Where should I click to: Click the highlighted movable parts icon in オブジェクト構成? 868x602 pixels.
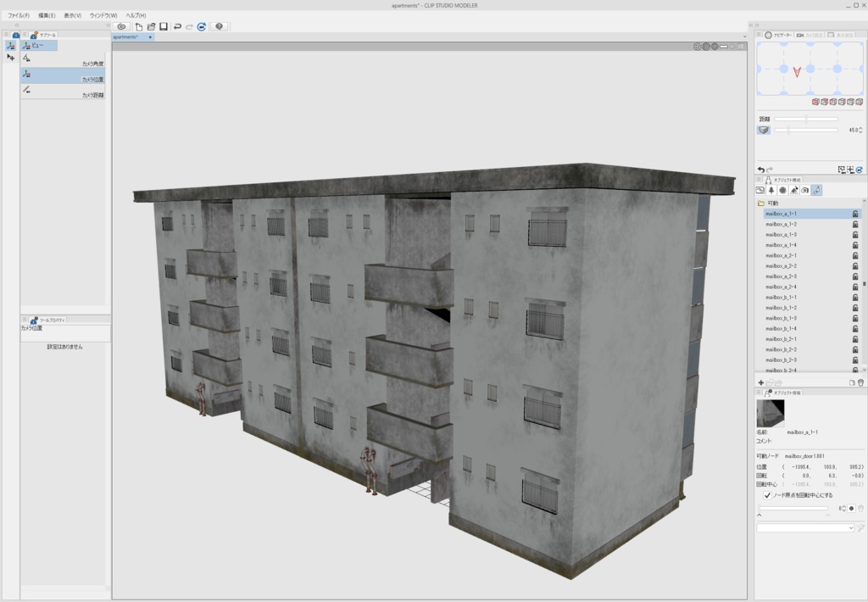(815, 191)
